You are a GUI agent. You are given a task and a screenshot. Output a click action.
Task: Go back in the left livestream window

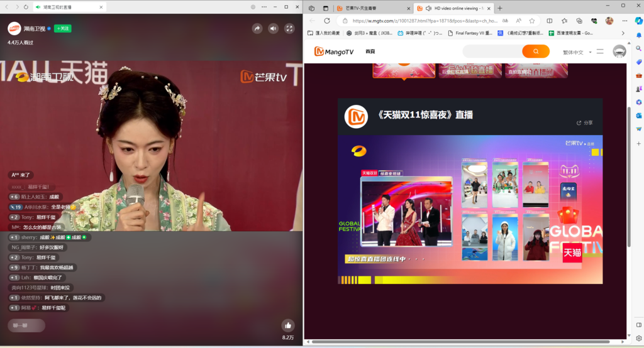point(6,7)
